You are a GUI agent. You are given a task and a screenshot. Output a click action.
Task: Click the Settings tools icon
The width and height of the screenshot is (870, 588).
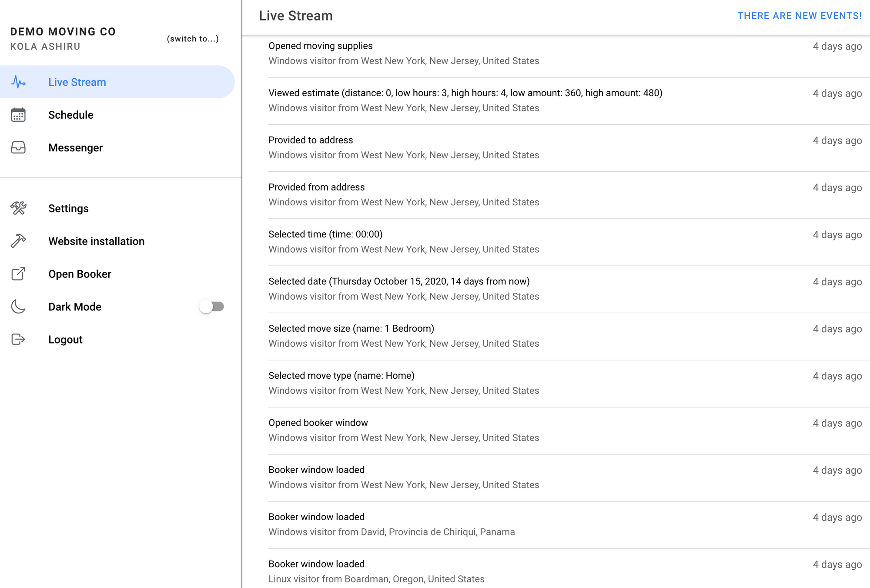click(x=18, y=208)
